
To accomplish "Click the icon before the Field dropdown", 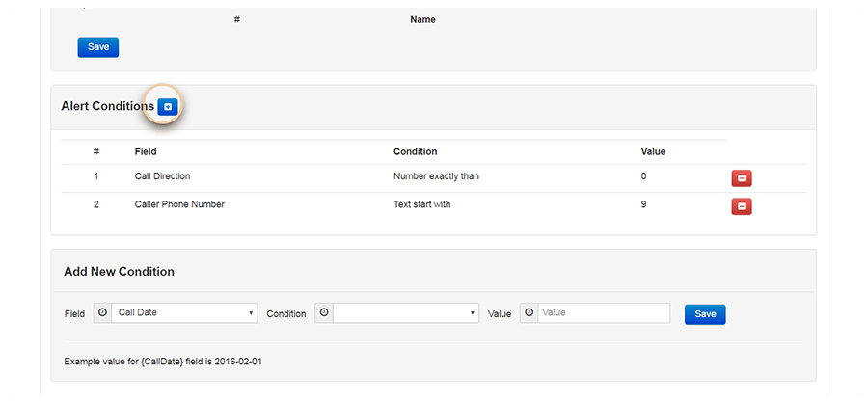I will tap(103, 313).
